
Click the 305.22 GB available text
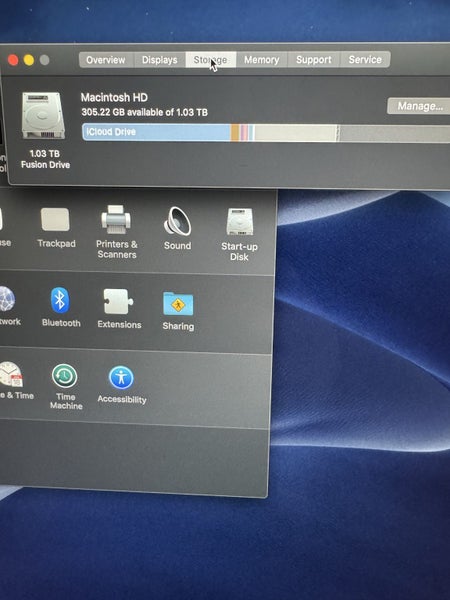(144, 112)
